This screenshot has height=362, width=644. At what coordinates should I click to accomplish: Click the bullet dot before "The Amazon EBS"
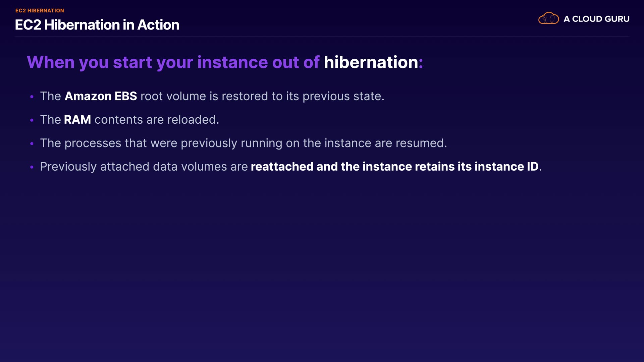32,97
